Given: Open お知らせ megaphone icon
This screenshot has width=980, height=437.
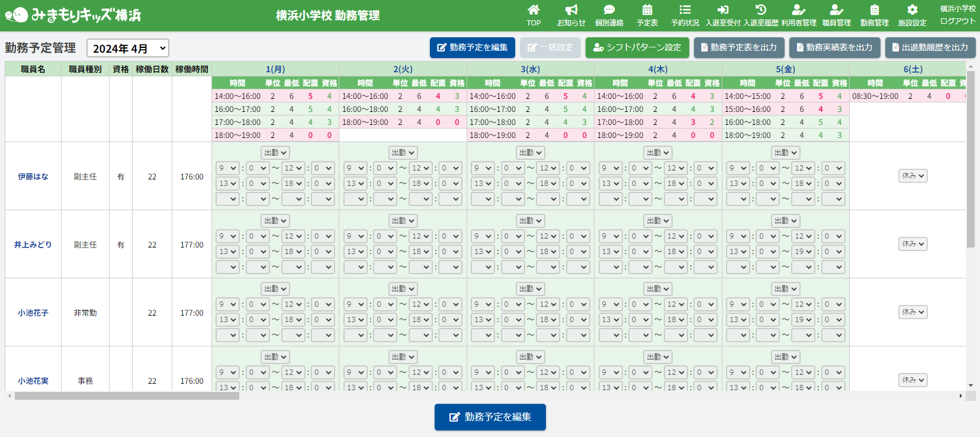Looking at the screenshot, I should coord(571,10).
